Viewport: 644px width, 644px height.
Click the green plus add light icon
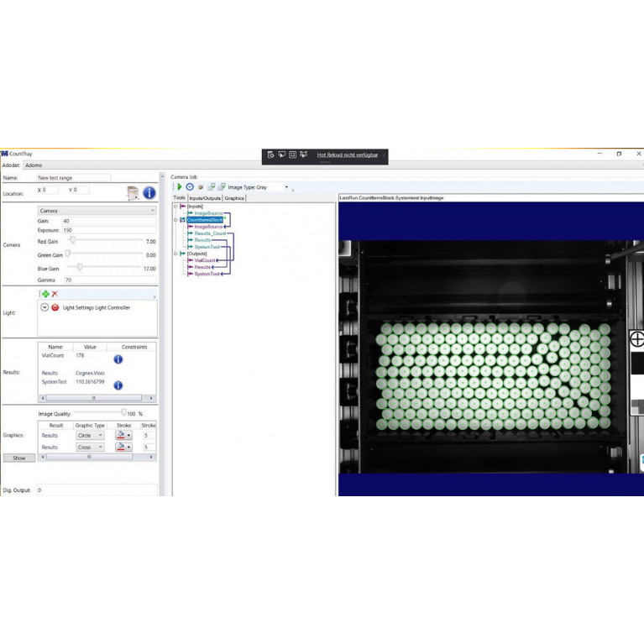click(x=45, y=294)
